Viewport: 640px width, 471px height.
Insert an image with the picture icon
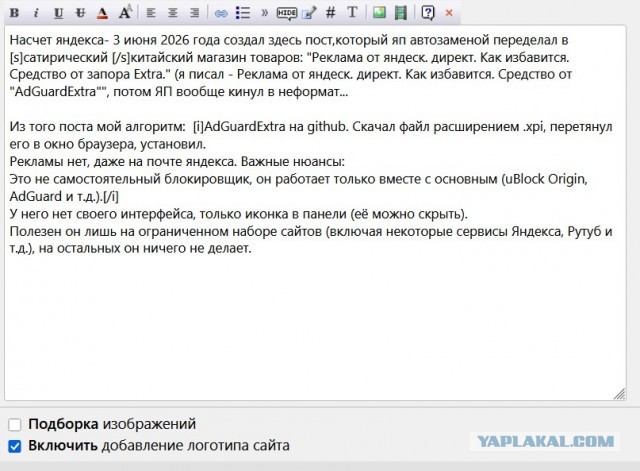point(379,13)
